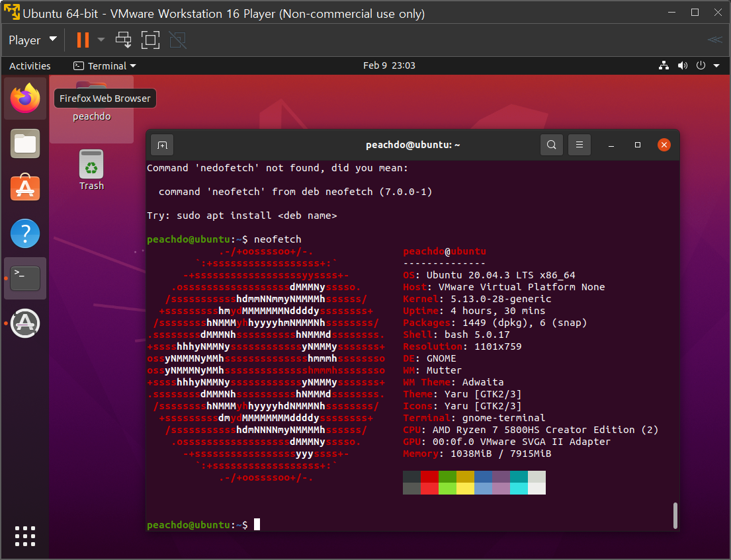Open the Terminal app menu in top bar
The height and width of the screenshot is (560, 731).
(105, 65)
